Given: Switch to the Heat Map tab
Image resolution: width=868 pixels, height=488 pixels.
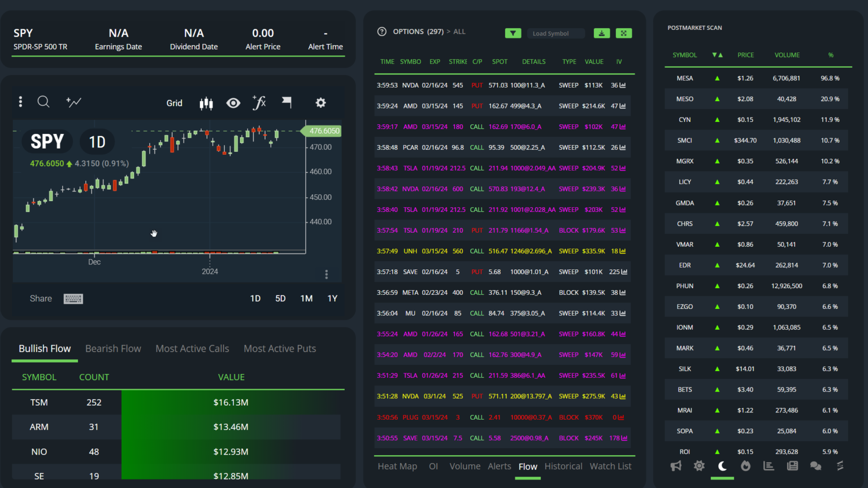Looking at the screenshot, I should [397, 466].
